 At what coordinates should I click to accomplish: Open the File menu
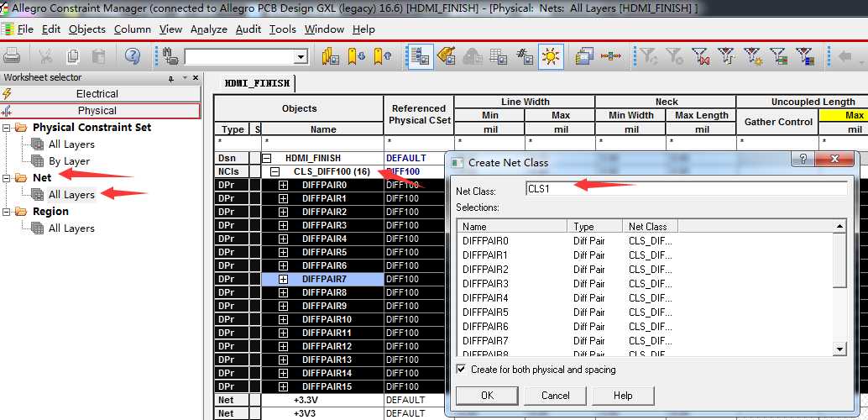click(25, 29)
